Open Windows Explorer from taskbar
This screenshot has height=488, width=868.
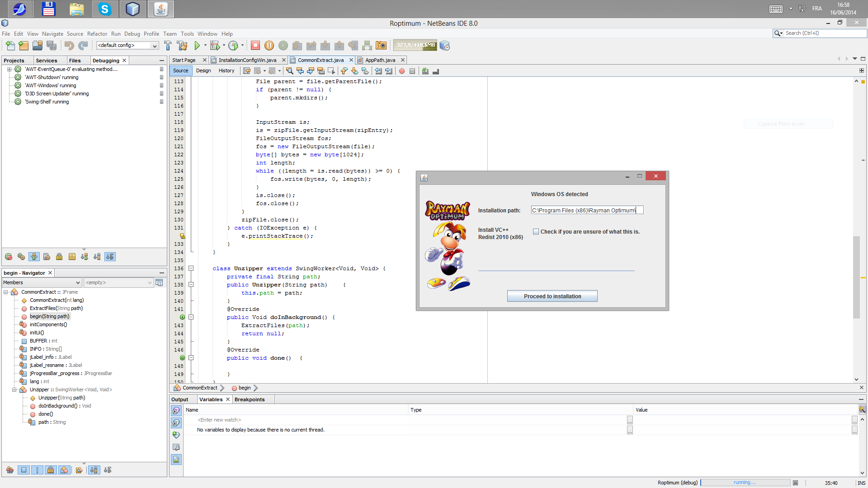click(77, 9)
